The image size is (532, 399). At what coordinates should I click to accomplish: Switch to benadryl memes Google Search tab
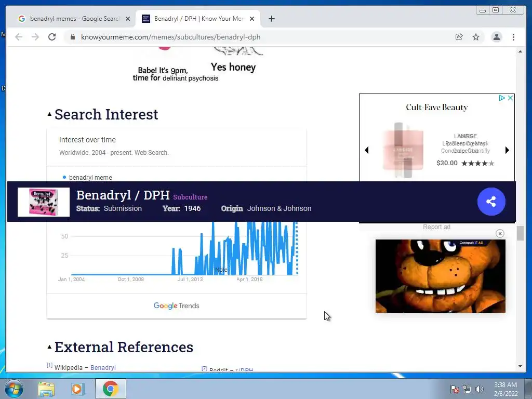[75, 19]
